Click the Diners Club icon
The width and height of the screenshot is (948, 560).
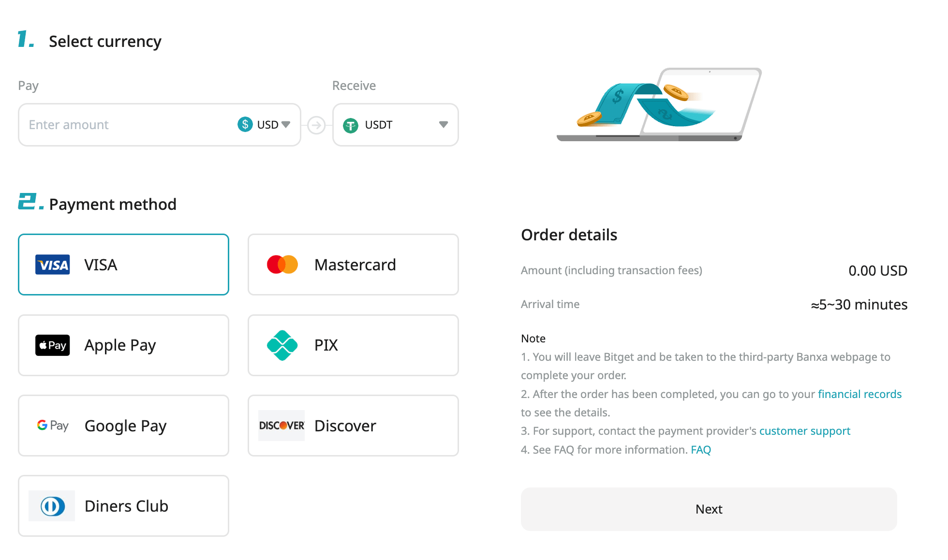point(53,505)
